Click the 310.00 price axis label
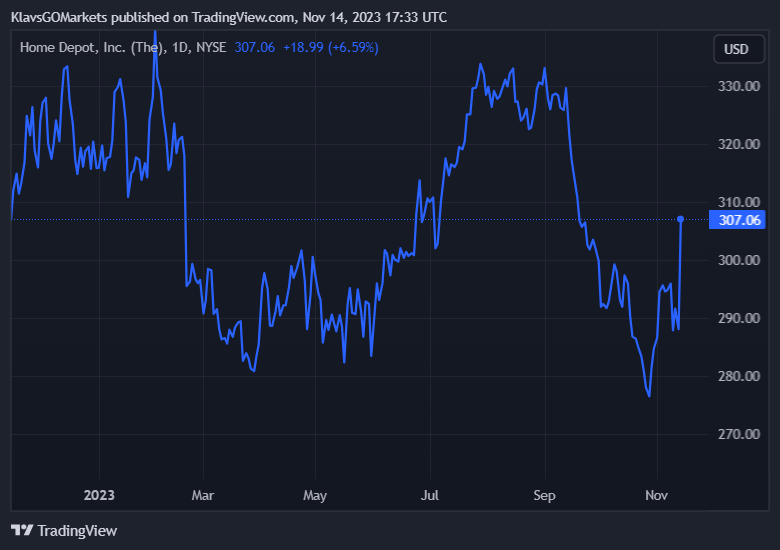 [x=739, y=202]
